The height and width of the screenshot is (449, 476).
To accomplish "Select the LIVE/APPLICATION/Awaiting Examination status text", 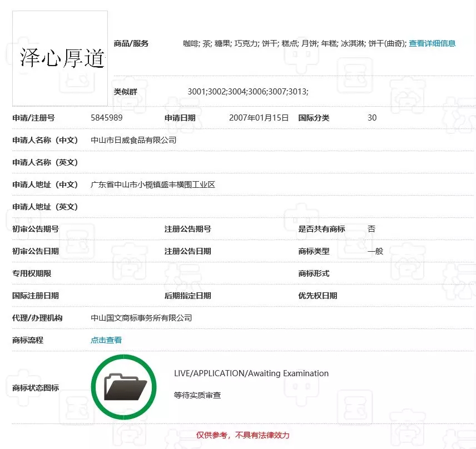I will click(251, 373).
